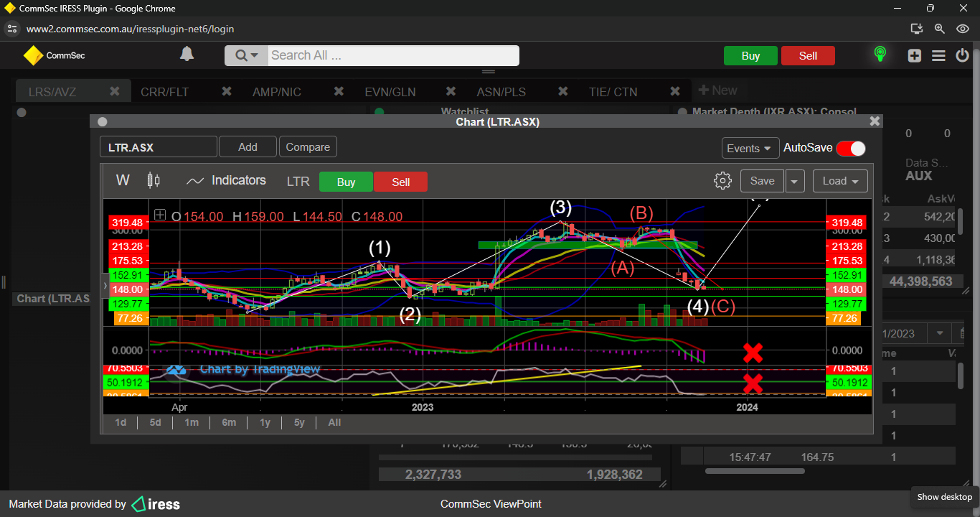The width and height of the screenshot is (980, 517).
Task: Open Save options dropdown arrow
Action: click(x=794, y=181)
